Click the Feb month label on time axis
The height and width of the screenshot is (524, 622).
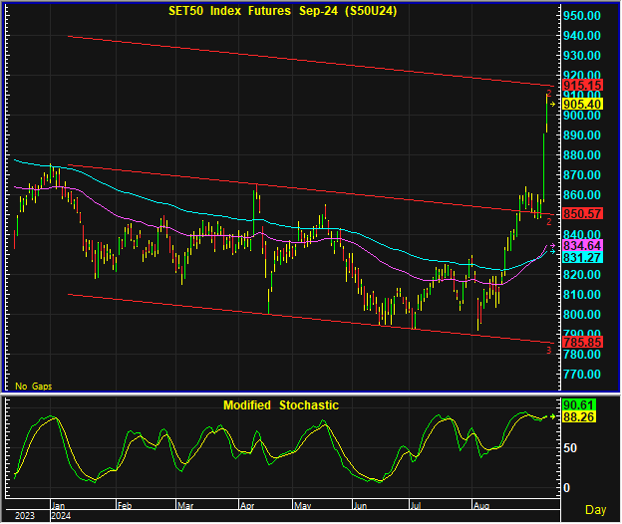coord(125,505)
